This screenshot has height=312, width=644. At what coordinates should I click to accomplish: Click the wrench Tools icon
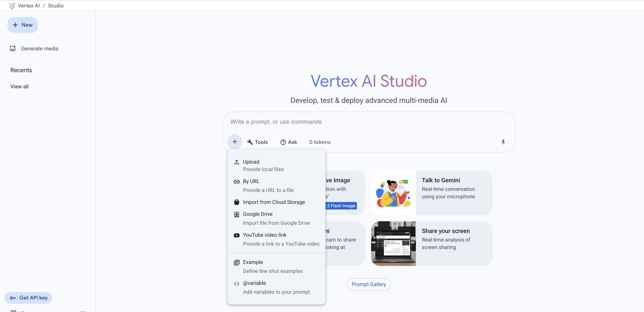(250, 142)
